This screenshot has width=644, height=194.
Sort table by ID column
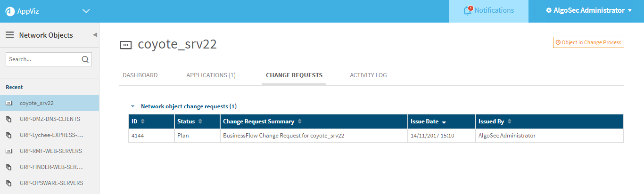(143, 121)
